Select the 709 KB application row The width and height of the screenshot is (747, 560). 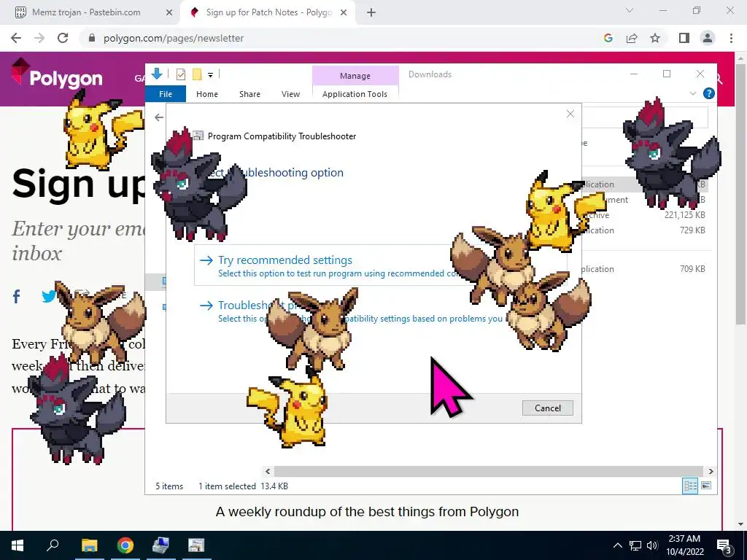coord(645,269)
